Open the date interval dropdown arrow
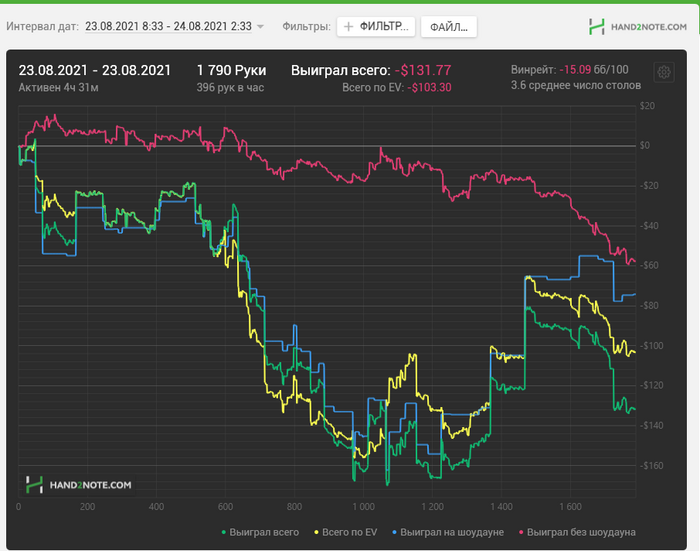 pyautogui.click(x=260, y=27)
